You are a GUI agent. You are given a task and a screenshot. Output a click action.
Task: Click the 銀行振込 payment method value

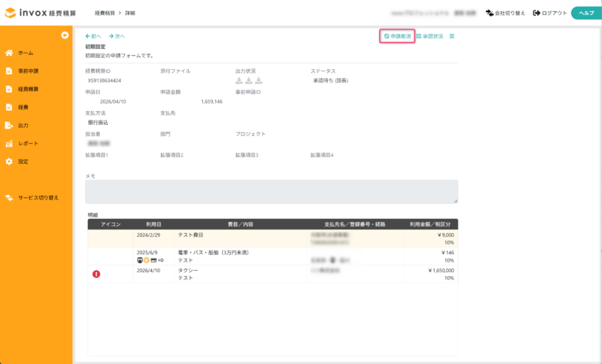click(99, 123)
